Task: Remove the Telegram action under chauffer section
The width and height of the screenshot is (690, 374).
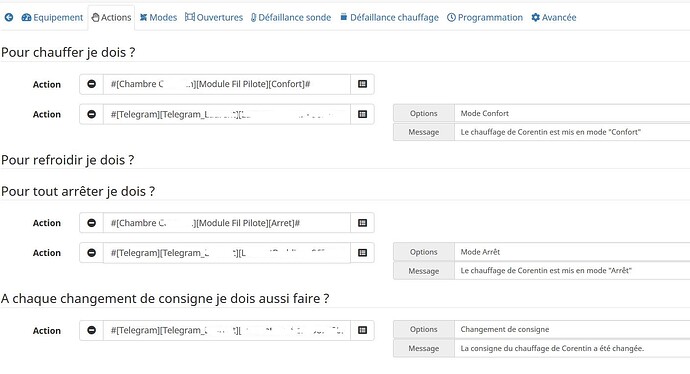Action: pos(92,114)
